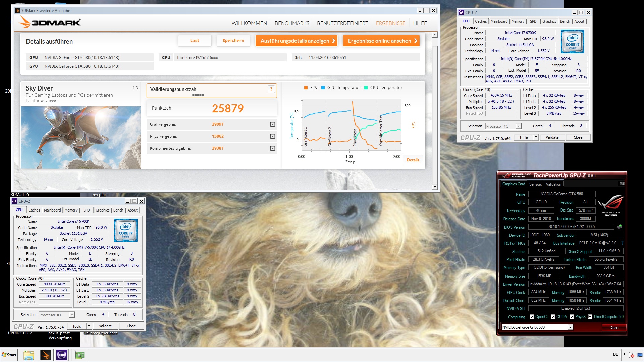Image resolution: width=644 pixels, height=362 pixels.
Task: Click Validate in the lower CPU-Z window
Action: pyautogui.click(x=105, y=326)
